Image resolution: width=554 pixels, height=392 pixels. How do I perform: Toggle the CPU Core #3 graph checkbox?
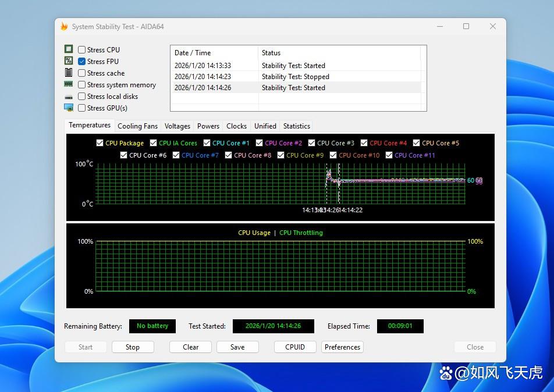tap(312, 142)
